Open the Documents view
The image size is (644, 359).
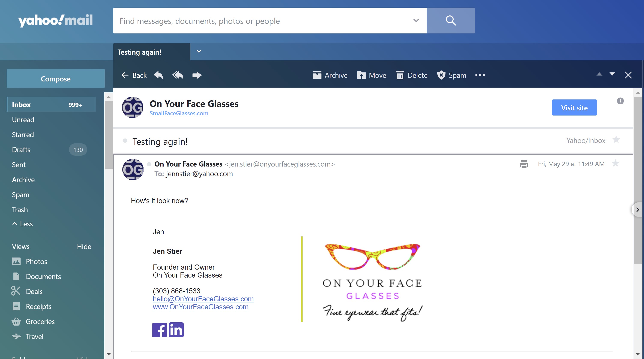pos(36,276)
